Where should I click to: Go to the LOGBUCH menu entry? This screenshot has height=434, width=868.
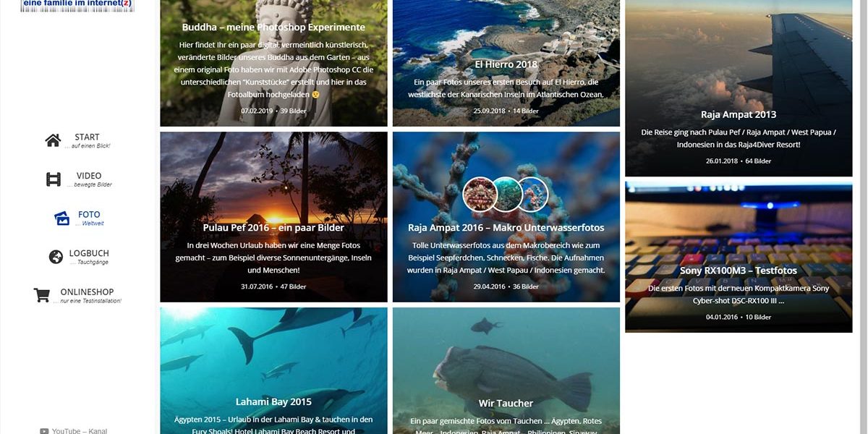(x=89, y=253)
